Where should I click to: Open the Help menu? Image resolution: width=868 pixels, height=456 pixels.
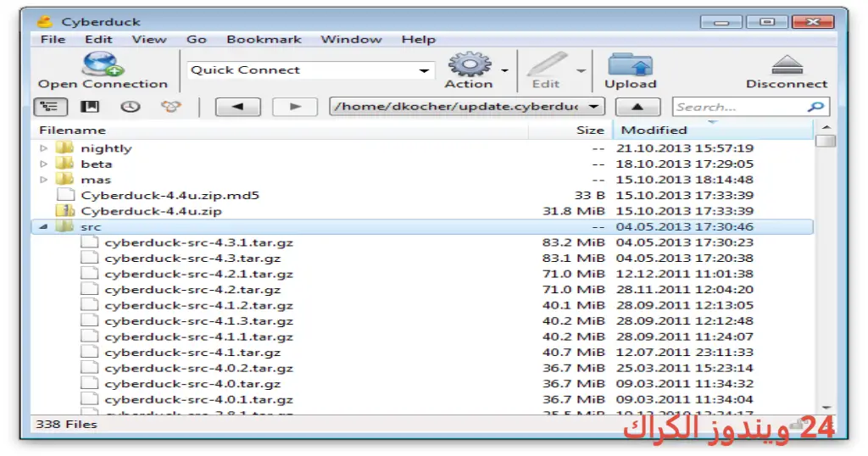point(419,39)
